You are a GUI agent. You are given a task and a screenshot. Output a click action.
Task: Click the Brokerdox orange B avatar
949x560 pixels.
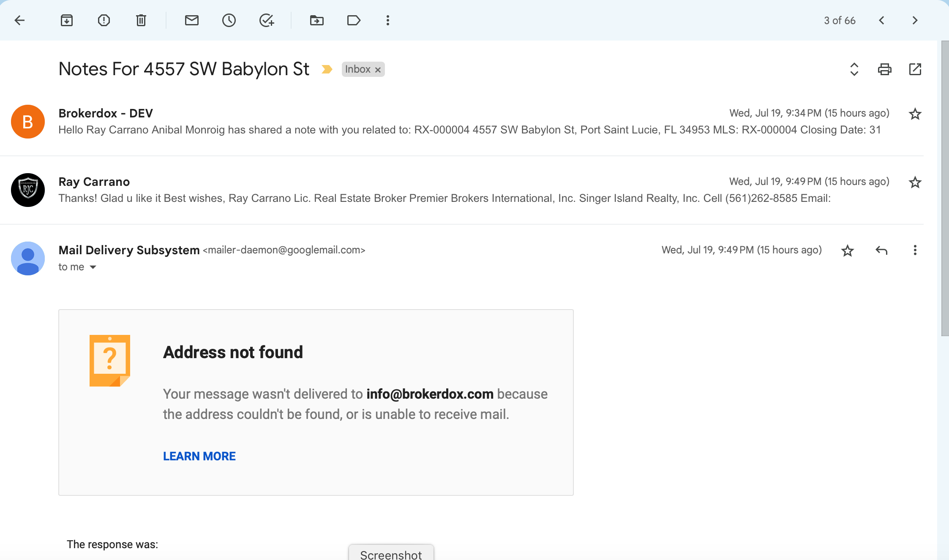click(28, 122)
